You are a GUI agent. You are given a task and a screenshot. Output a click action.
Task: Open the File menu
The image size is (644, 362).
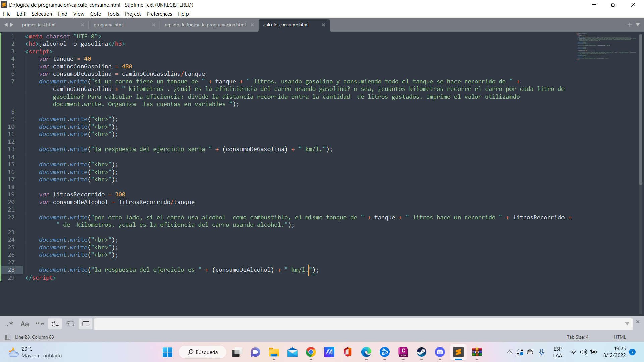click(x=7, y=14)
